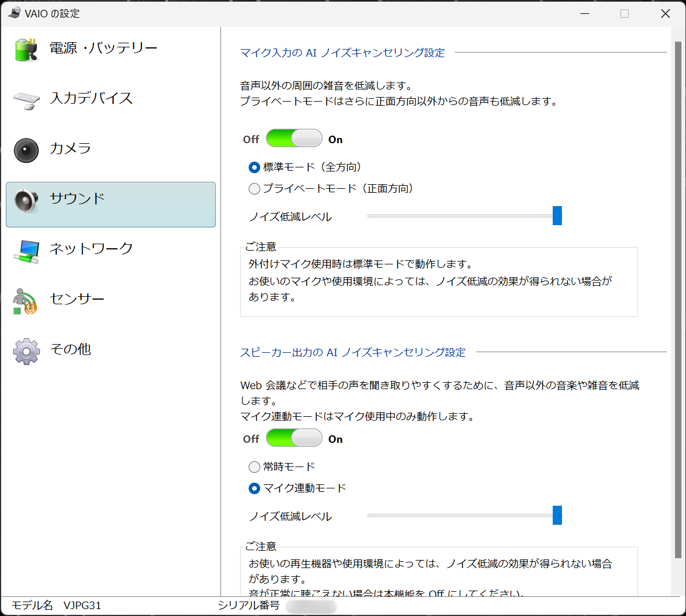The width and height of the screenshot is (686, 616).
Task: Click the センサー person icon
Action: click(25, 301)
